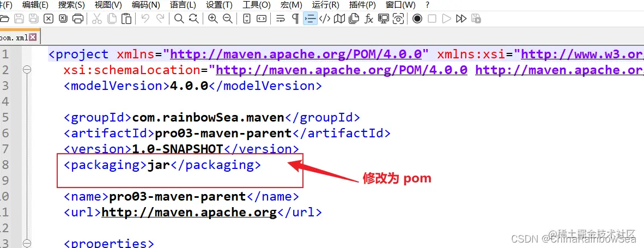This screenshot has height=248, width=644.
Task: Start recording a macro
Action: click(417, 19)
